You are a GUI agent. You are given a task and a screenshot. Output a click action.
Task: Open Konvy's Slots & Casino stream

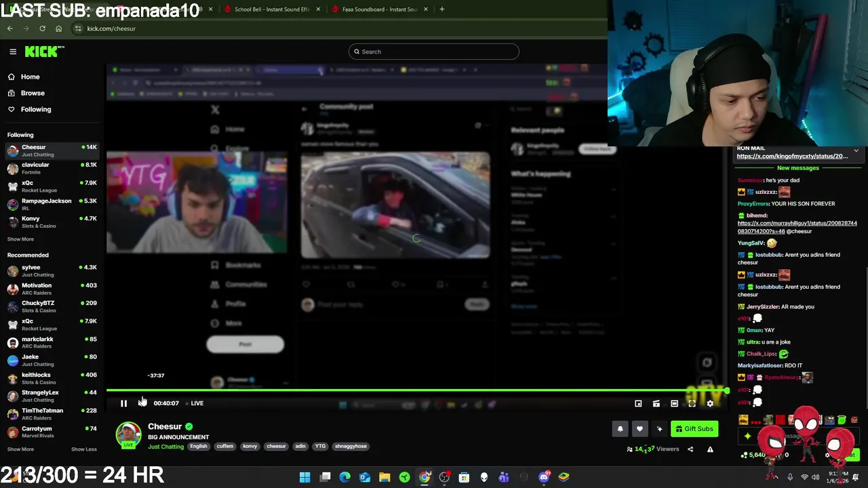point(52,222)
